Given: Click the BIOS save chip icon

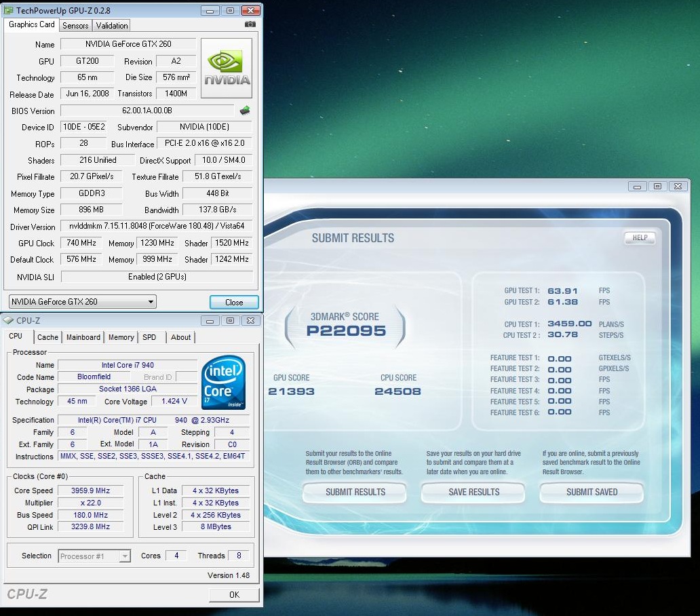Looking at the screenshot, I should 245,111.
